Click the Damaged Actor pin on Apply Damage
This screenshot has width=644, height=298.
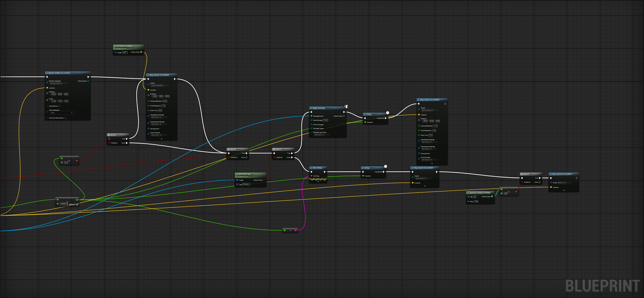point(312,116)
